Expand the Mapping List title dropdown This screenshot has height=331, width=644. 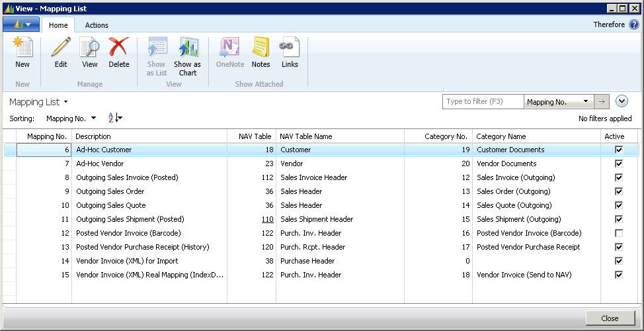[x=65, y=103]
